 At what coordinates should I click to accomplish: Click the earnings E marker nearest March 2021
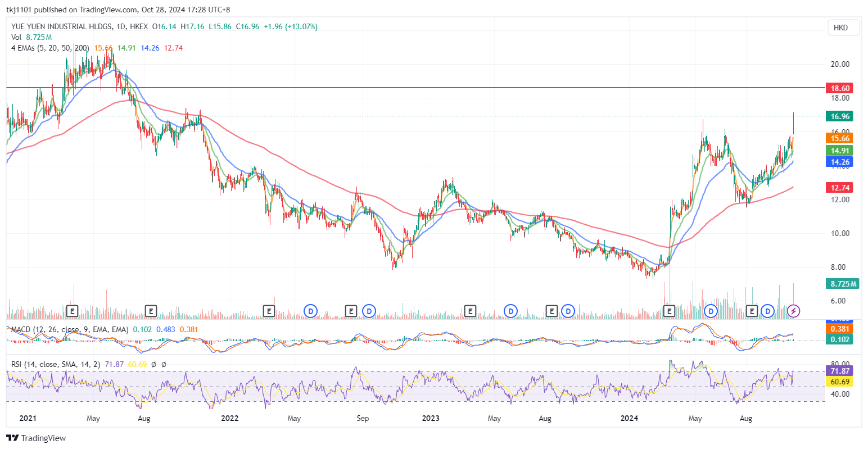pyautogui.click(x=72, y=310)
